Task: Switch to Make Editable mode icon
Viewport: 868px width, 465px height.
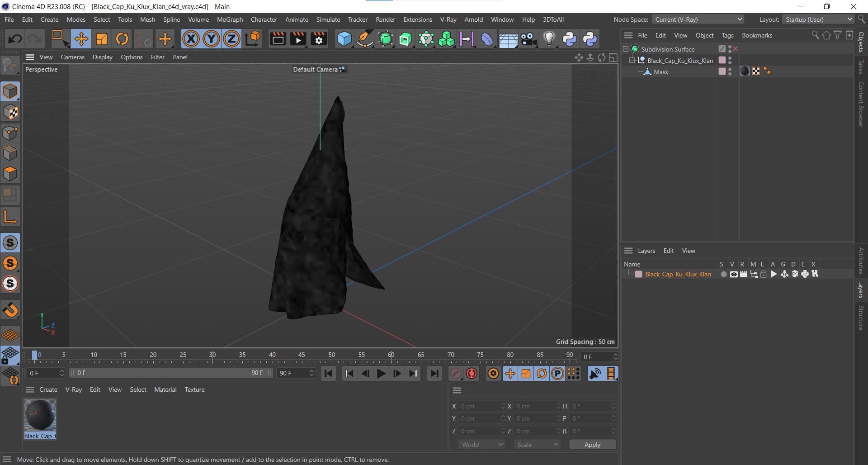Action: coord(10,66)
